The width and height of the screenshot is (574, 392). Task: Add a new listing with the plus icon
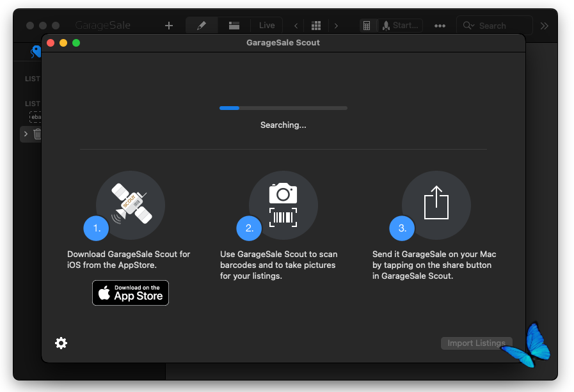click(x=169, y=26)
